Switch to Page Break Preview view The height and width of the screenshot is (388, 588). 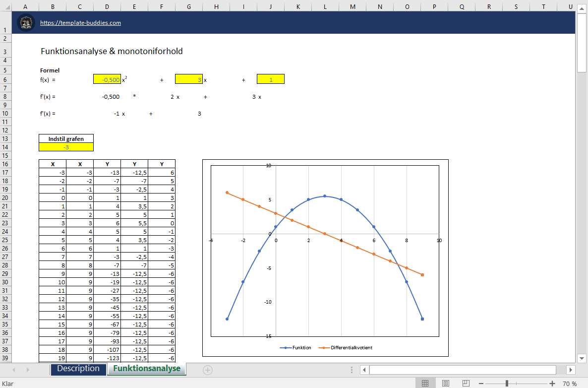tap(466, 383)
